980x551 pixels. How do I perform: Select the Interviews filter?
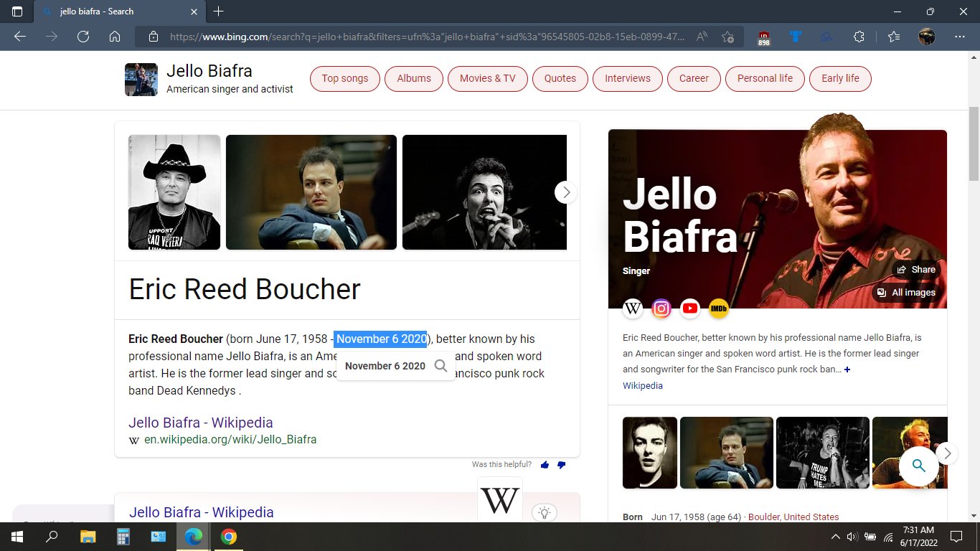(628, 78)
